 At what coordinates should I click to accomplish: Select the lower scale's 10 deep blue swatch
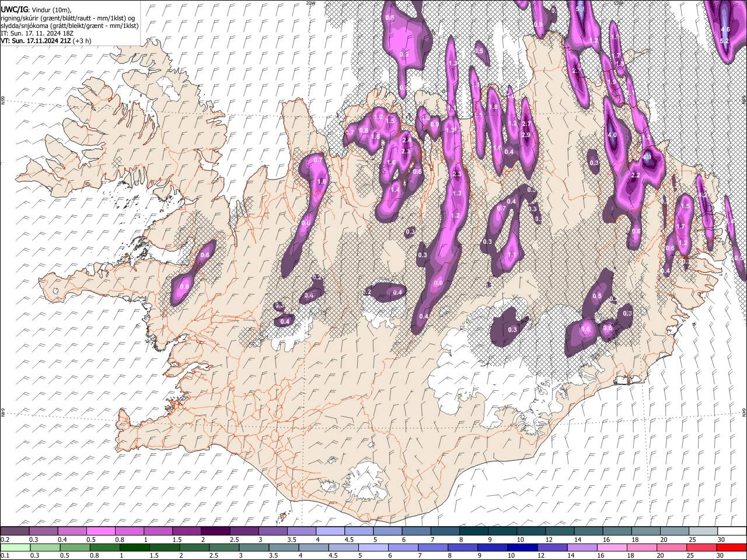[x=523, y=547]
